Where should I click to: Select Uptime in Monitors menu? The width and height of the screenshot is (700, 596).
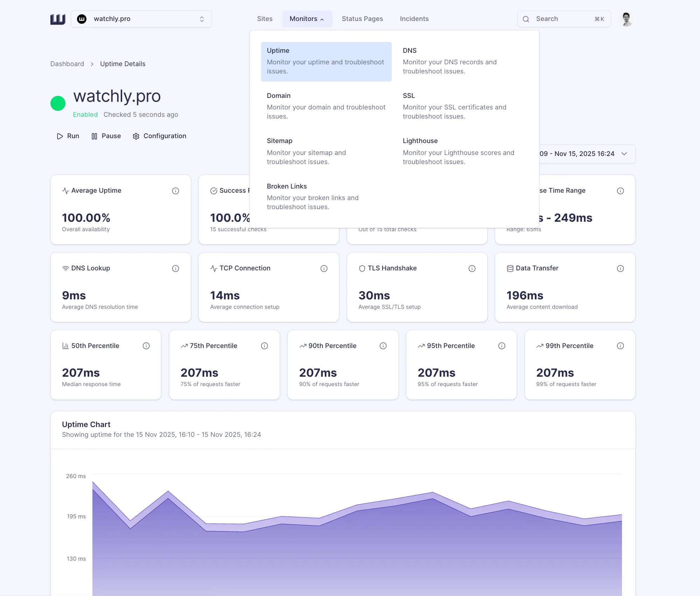point(326,61)
